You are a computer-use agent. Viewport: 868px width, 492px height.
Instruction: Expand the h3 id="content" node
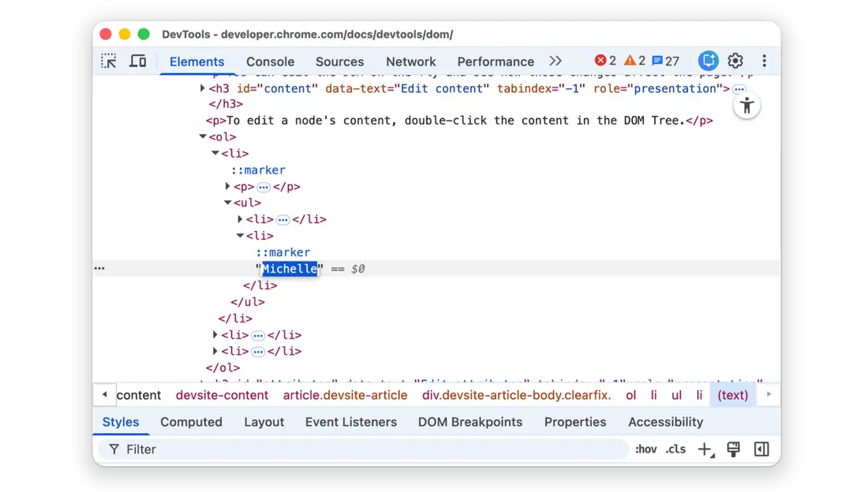[x=203, y=88]
